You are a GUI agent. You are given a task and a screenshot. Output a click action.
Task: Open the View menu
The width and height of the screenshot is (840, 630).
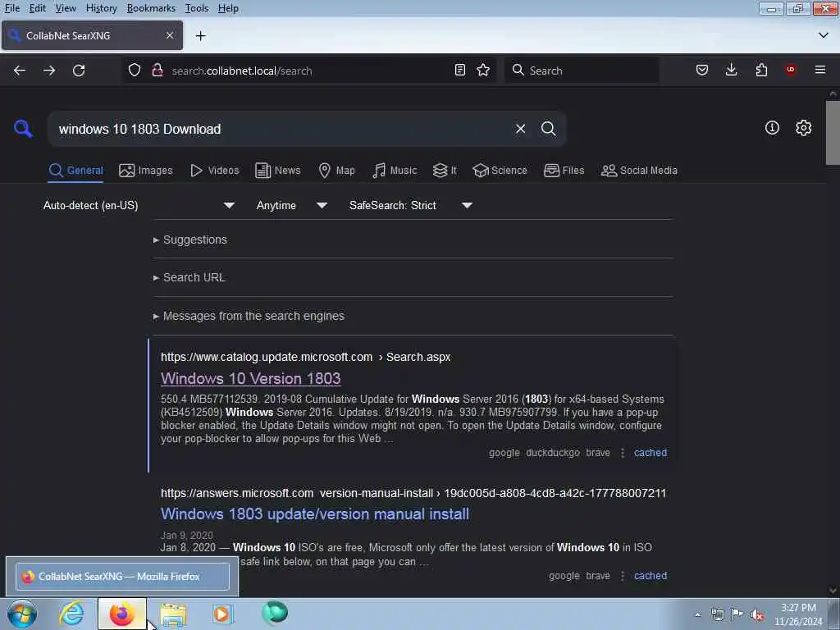(66, 8)
